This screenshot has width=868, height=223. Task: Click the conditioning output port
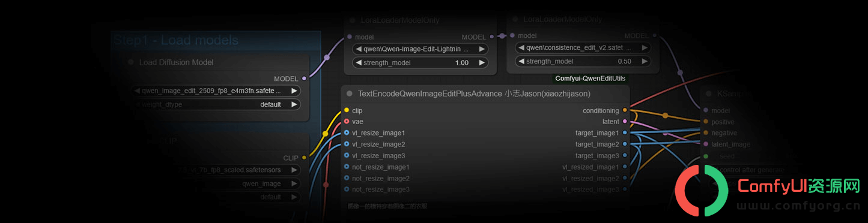[x=625, y=110]
